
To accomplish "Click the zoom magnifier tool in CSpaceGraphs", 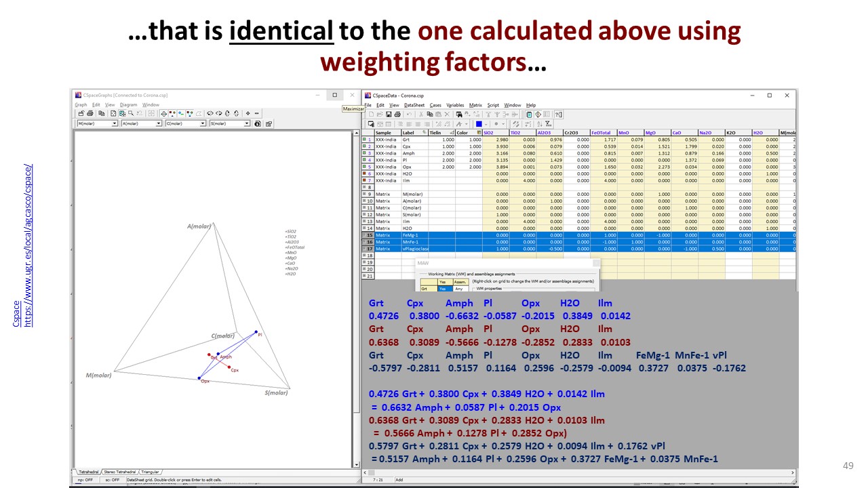I will pos(131,114).
